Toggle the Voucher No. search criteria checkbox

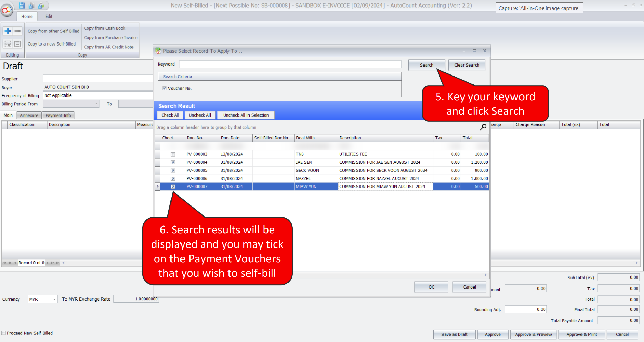tap(165, 88)
